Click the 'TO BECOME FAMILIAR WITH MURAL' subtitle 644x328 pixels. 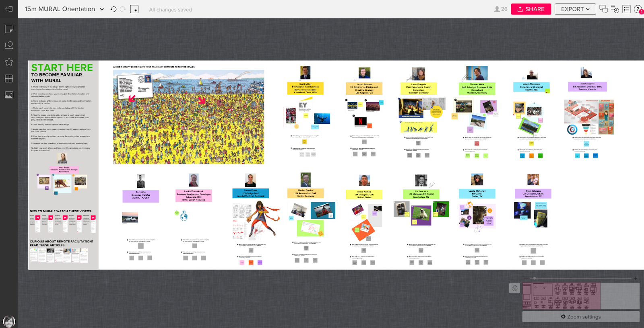pos(57,78)
